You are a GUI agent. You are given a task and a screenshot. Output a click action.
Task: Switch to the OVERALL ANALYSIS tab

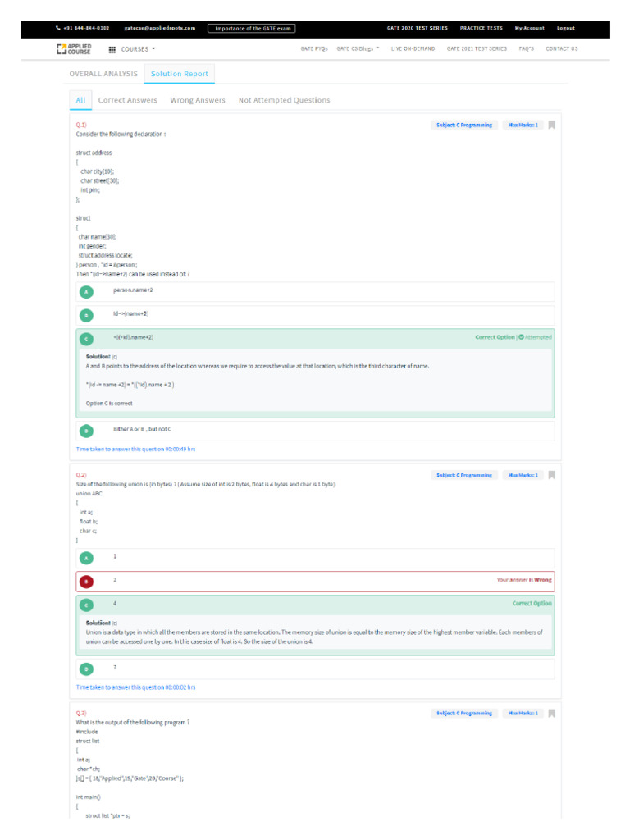click(103, 74)
